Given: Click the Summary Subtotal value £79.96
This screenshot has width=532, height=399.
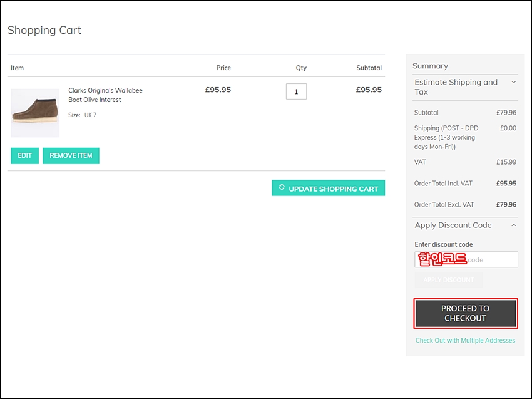Looking at the screenshot, I should (x=506, y=112).
